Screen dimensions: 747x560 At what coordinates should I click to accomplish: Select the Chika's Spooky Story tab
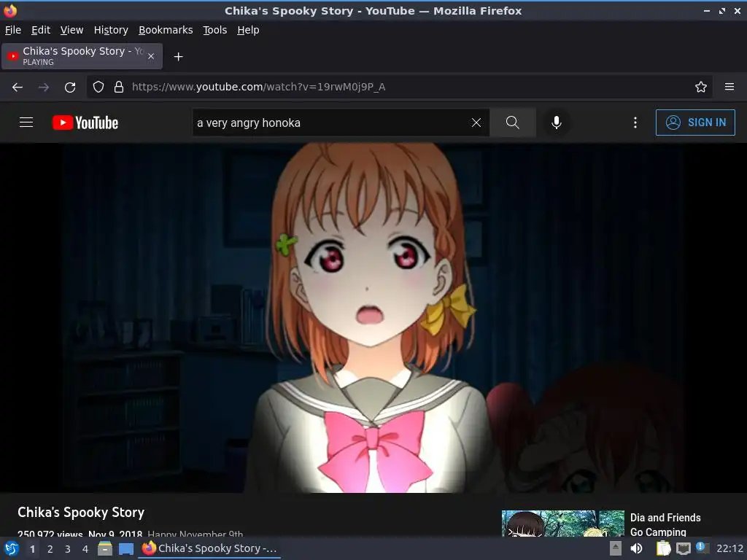point(82,56)
